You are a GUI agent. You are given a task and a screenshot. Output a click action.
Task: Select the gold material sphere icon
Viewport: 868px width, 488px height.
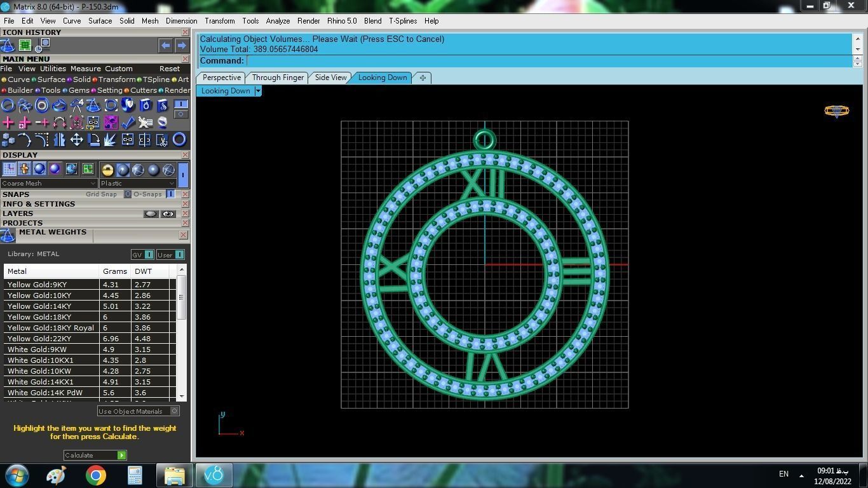tap(107, 170)
